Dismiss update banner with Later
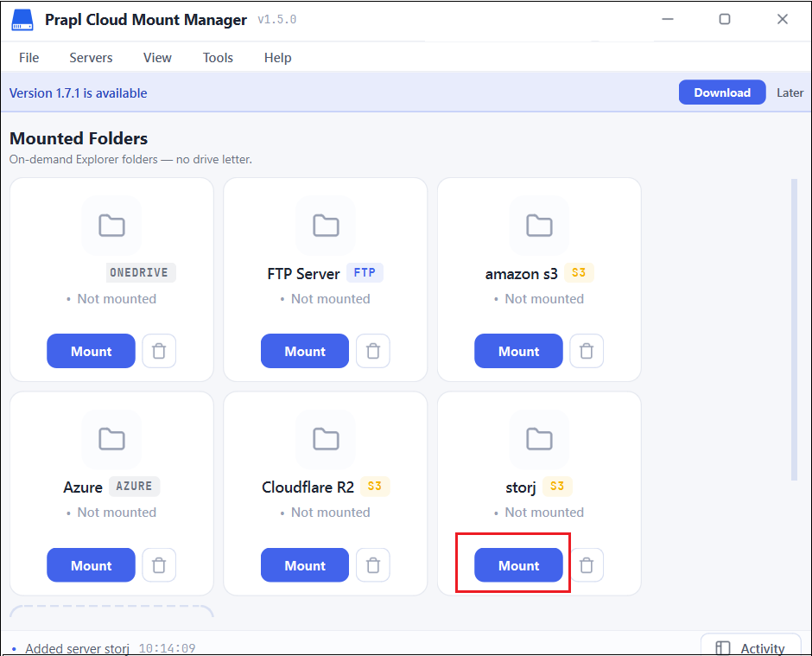This screenshot has height=656, width=812. [x=790, y=92]
